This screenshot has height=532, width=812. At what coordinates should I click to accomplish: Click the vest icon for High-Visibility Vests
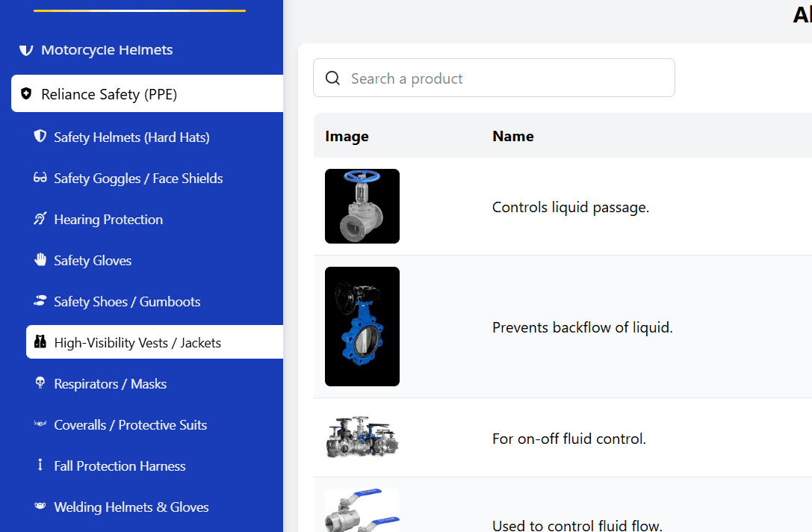pyautogui.click(x=40, y=342)
